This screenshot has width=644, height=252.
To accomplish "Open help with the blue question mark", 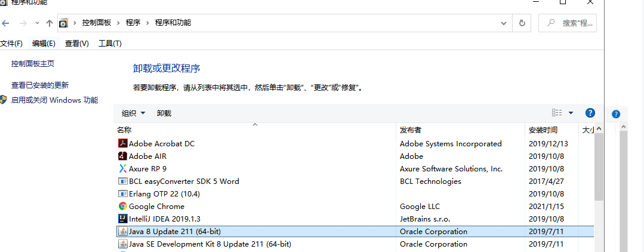I will (590, 113).
